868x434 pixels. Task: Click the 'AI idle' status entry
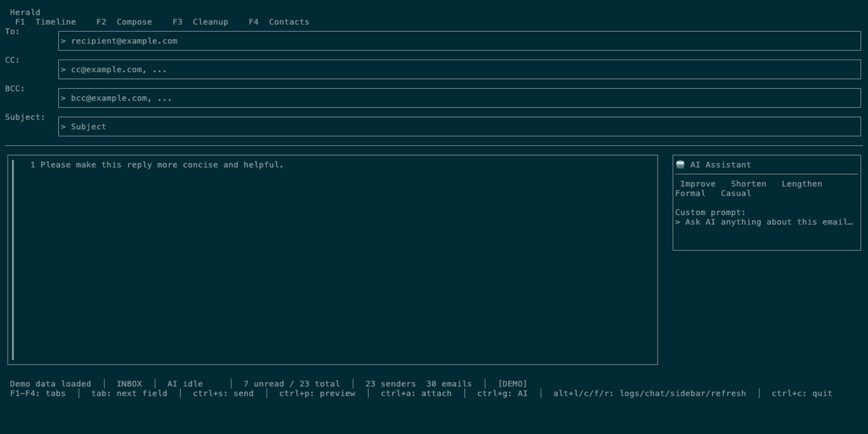pos(185,384)
